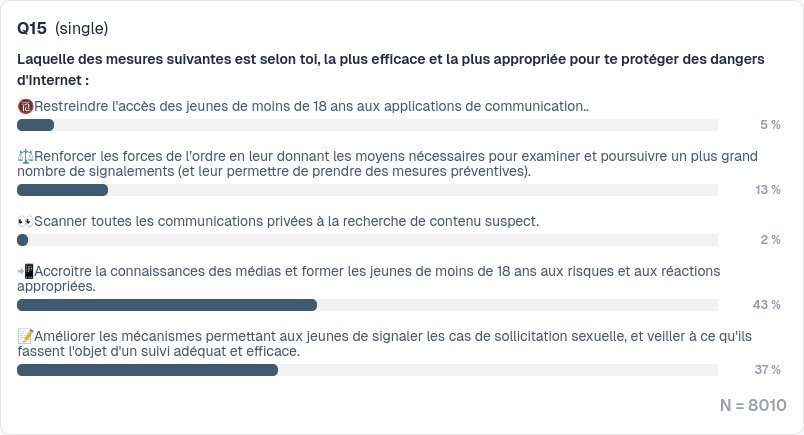The image size is (804, 435).
Task: Click the no-under-18 emoji icon
Action: (x=25, y=105)
